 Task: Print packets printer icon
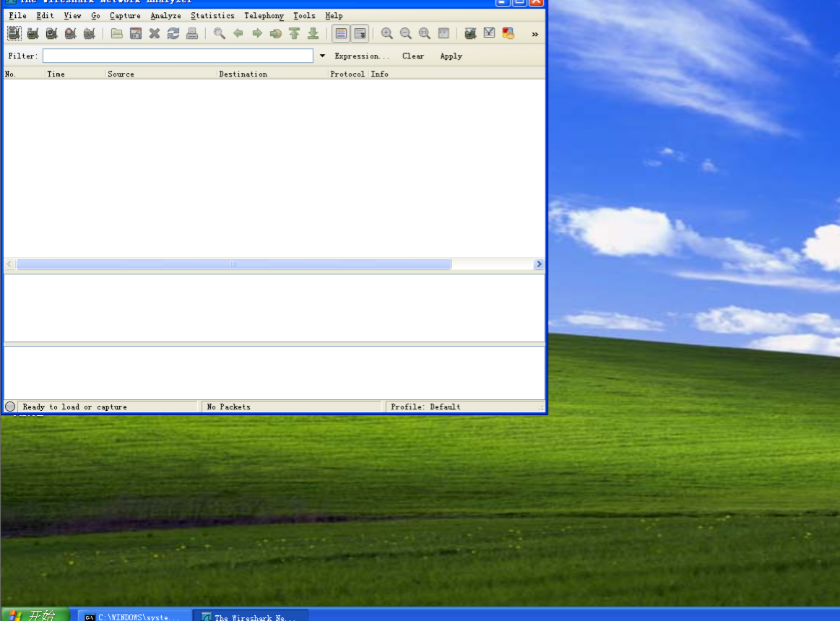pos(192,33)
